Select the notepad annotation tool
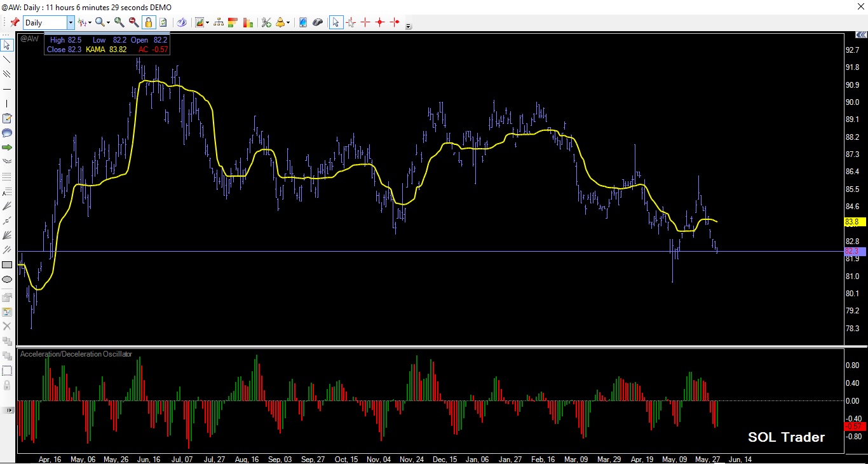 pos(7,118)
